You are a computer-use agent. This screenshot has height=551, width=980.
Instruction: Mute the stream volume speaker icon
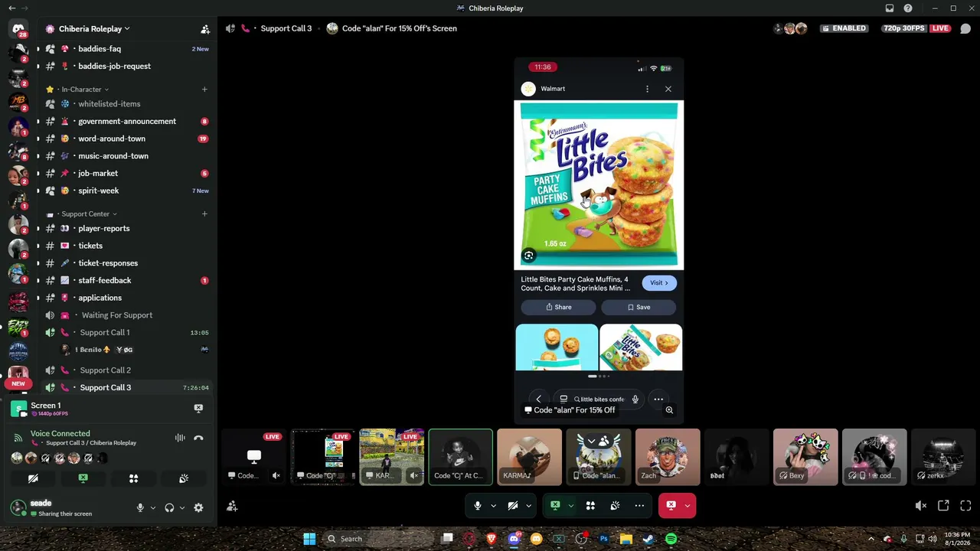921,506
